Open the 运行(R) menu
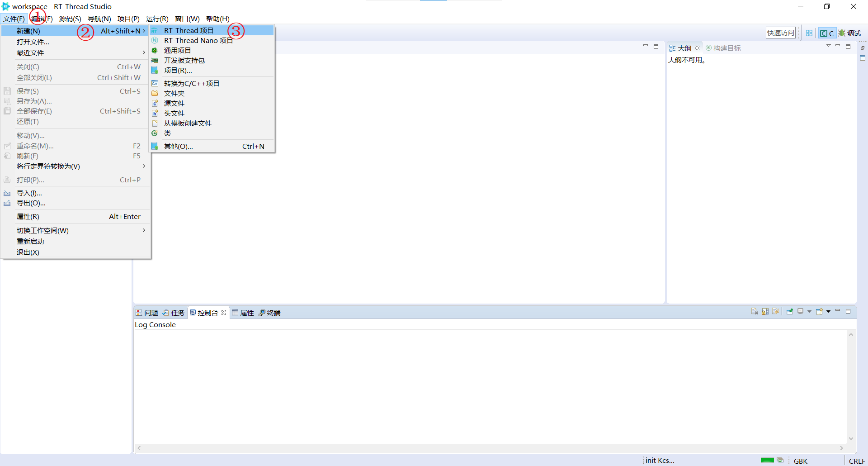This screenshot has height=466, width=868. (157, 19)
